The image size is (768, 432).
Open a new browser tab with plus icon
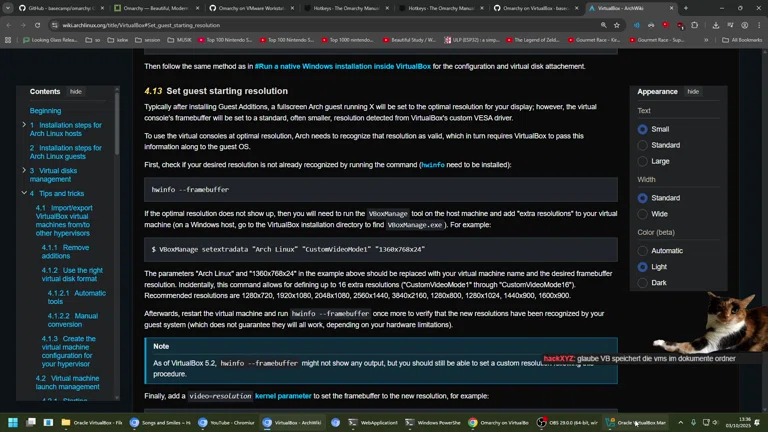[685, 8]
